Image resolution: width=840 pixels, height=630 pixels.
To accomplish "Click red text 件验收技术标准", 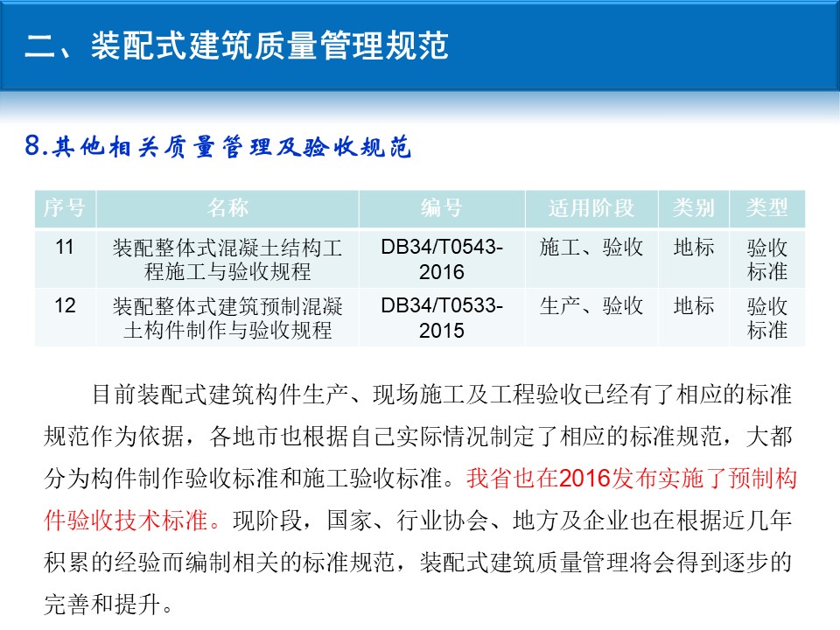I will point(132,520).
